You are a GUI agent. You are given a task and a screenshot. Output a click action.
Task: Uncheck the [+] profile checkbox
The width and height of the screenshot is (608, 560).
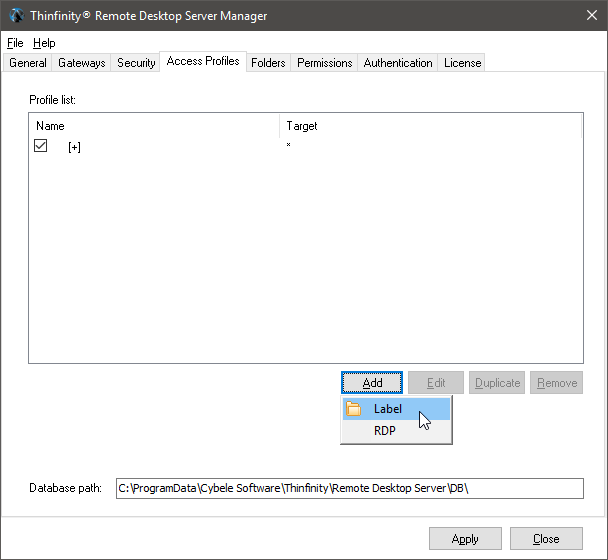click(x=40, y=146)
